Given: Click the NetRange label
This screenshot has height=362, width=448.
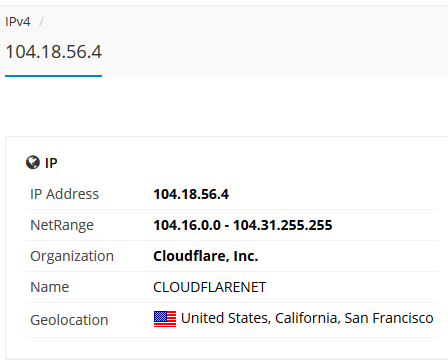Looking at the screenshot, I should pos(62,225).
